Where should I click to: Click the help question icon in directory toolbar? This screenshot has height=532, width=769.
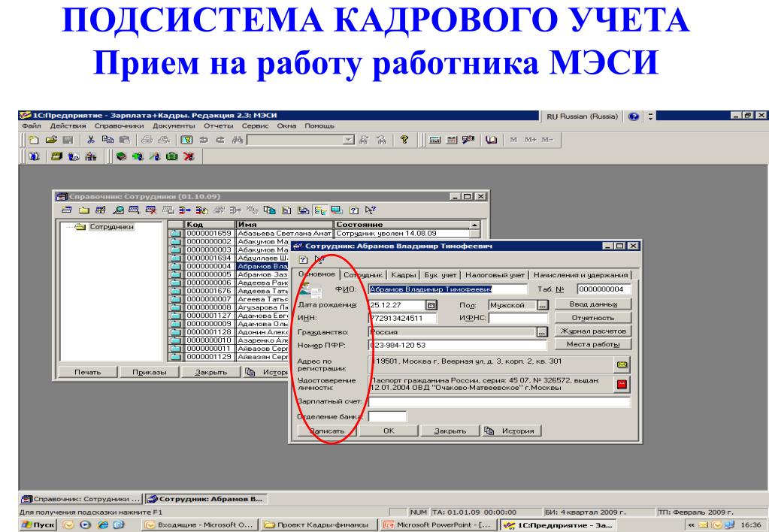[353, 210]
